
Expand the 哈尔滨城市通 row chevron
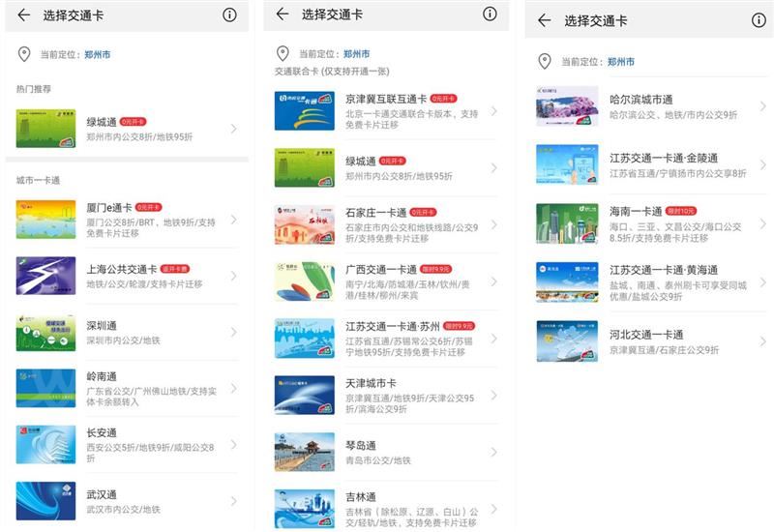[762, 106]
